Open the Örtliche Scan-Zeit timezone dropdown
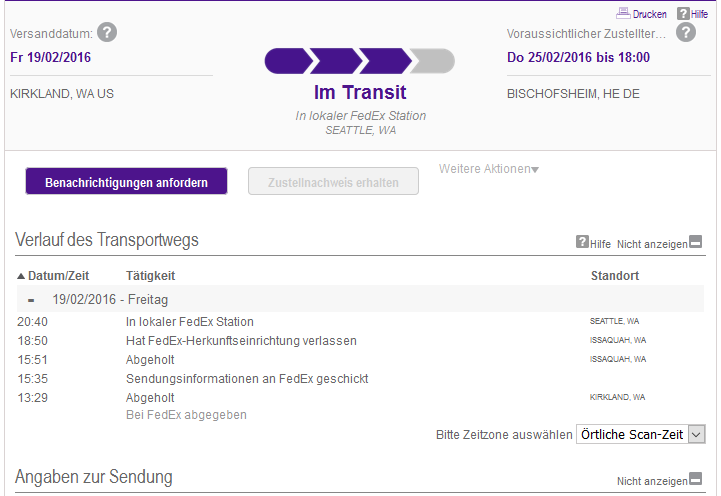The image size is (721, 496). pyautogui.click(x=641, y=434)
